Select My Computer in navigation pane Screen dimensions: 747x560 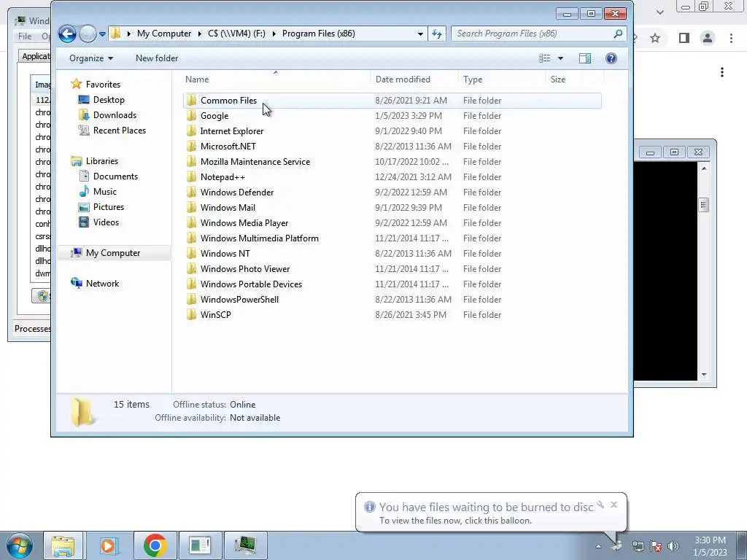pos(113,253)
